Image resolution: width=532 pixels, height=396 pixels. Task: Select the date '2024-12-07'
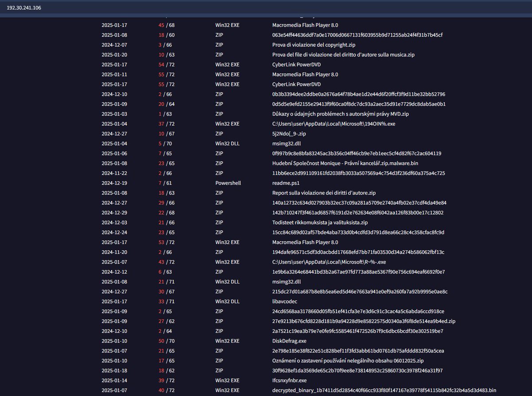click(x=114, y=45)
